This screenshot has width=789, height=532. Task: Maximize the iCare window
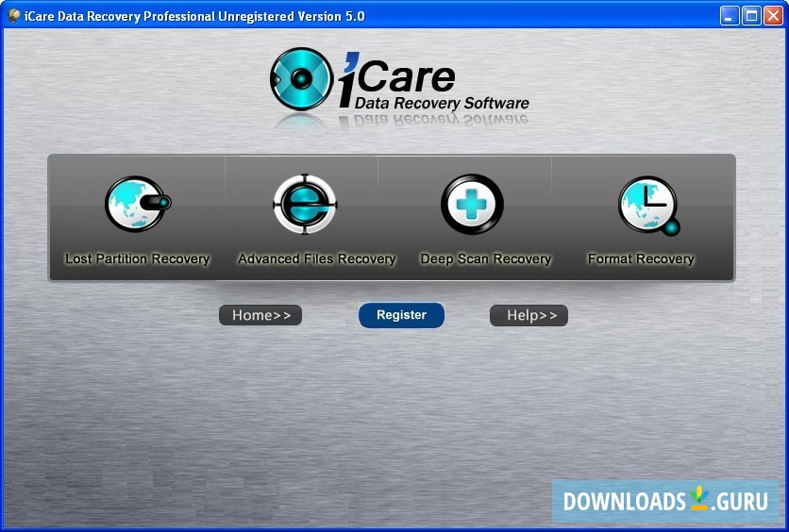751,16
